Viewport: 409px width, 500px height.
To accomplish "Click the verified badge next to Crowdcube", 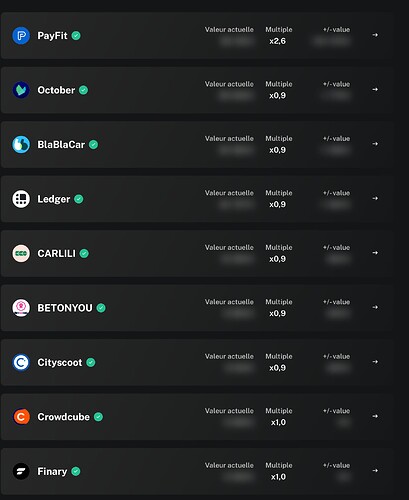I will pyautogui.click(x=98, y=417).
